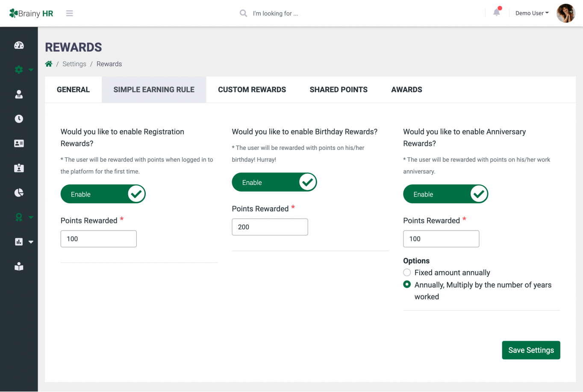The width and height of the screenshot is (583, 392).
Task: Switch to the General tab
Action: 73,90
